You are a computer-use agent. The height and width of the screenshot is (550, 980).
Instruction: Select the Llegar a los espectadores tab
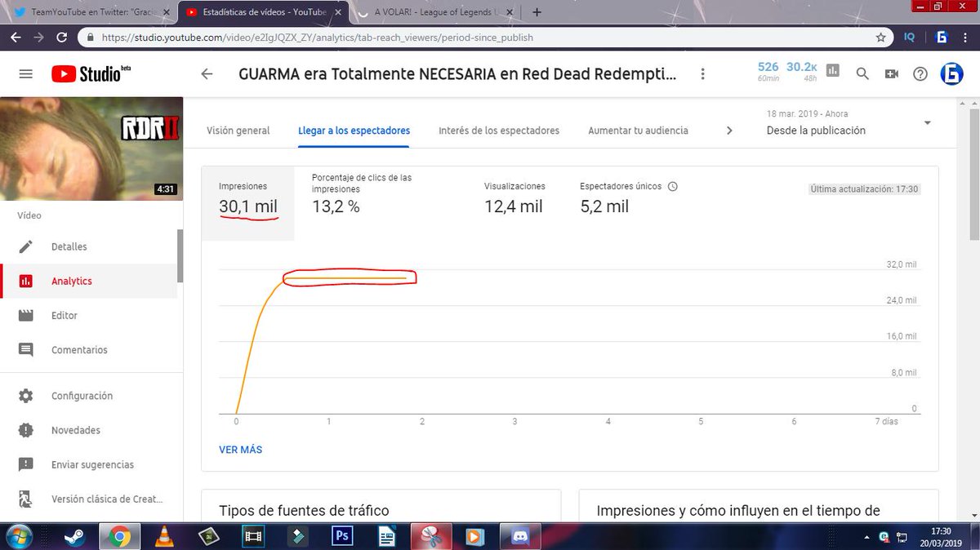(x=354, y=131)
